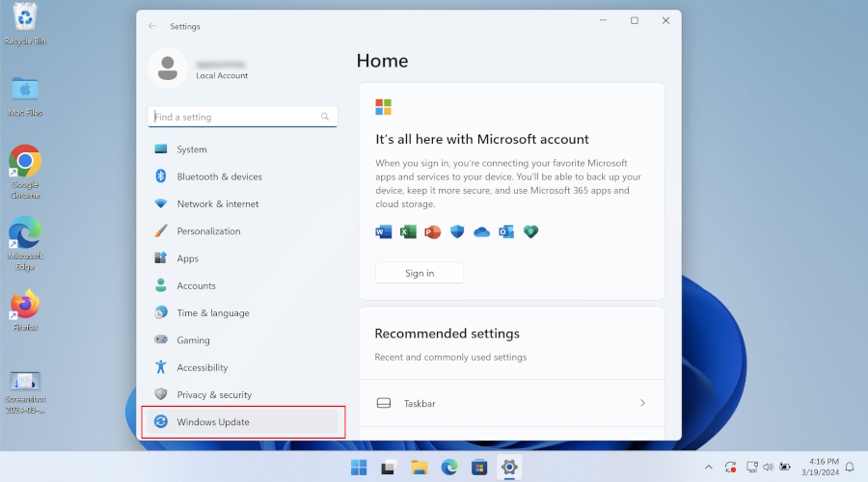Click the Defender shield icon
This screenshot has height=482, width=868.
(457, 232)
